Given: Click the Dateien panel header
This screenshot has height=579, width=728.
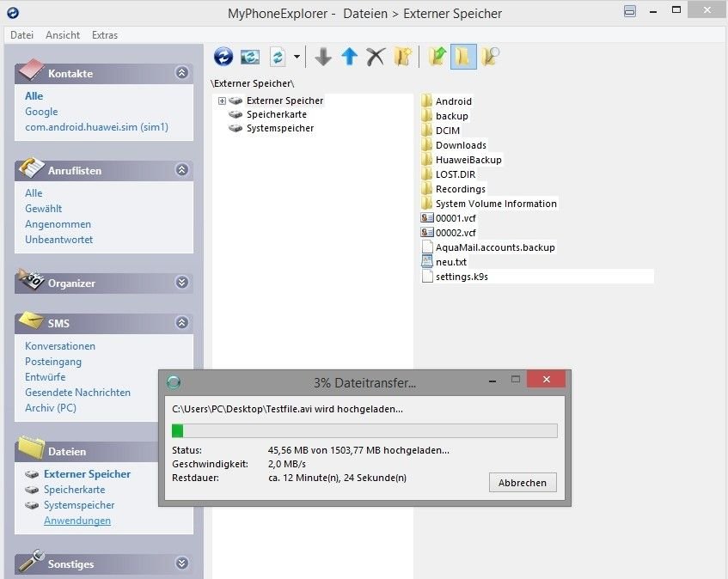Looking at the screenshot, I should (x=88, y=451).
